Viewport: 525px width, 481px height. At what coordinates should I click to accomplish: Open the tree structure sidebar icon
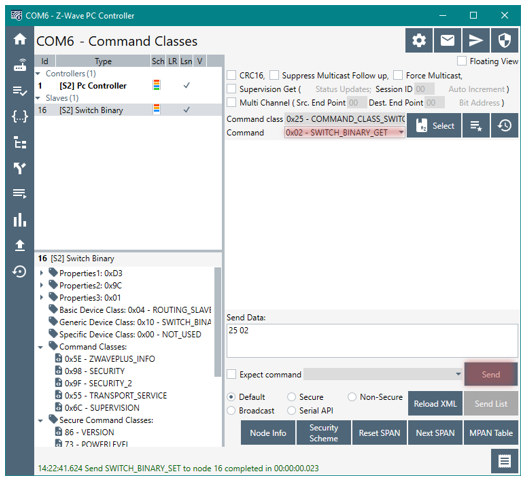[20, 142]
